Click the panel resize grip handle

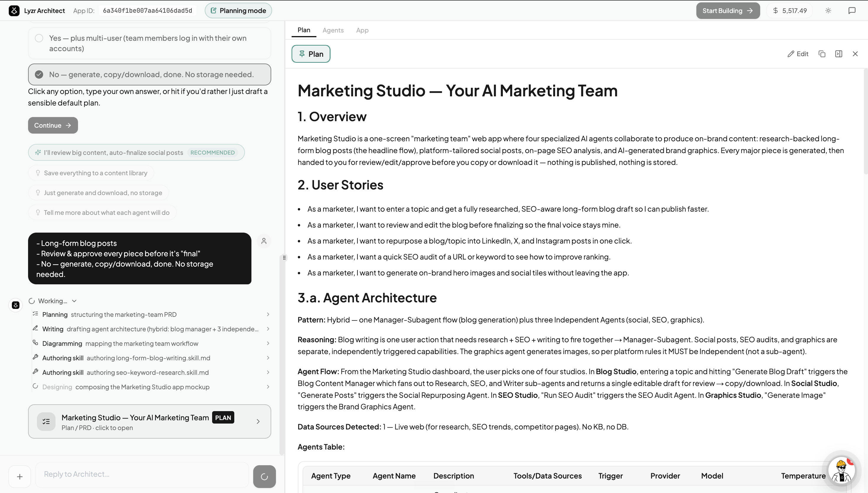point(284,258)
